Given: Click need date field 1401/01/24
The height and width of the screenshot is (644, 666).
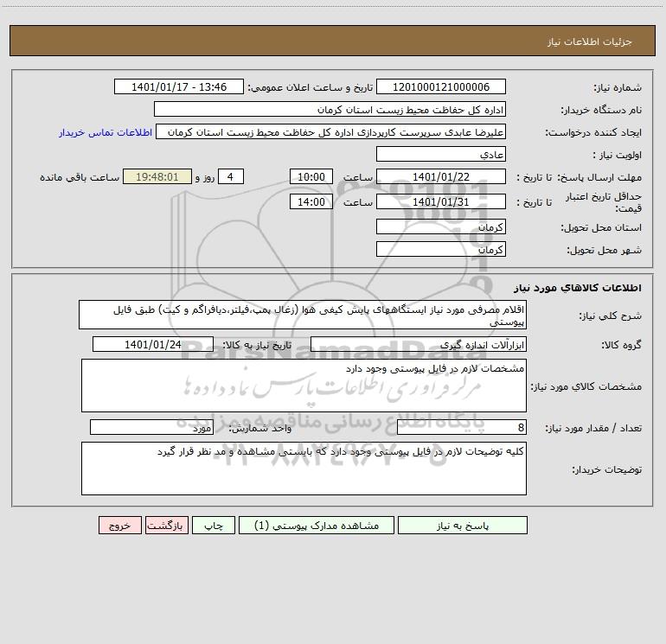Looking at the screenshot, I should click(153, 344).
